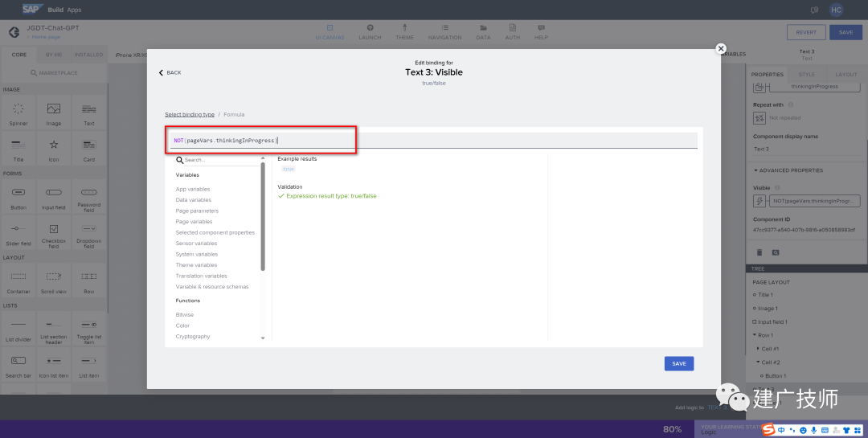Select Variable & resource schemas entry

click(x=212, y=287)
